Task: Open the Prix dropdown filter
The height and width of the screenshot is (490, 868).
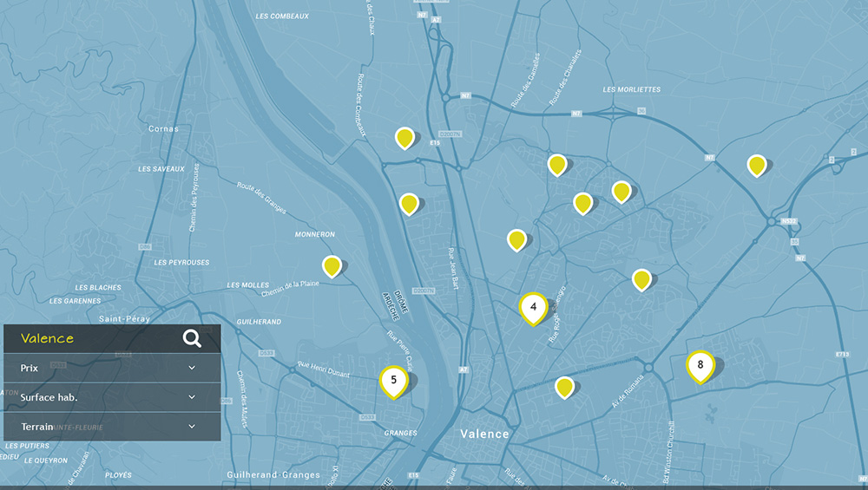Action: 112,368
